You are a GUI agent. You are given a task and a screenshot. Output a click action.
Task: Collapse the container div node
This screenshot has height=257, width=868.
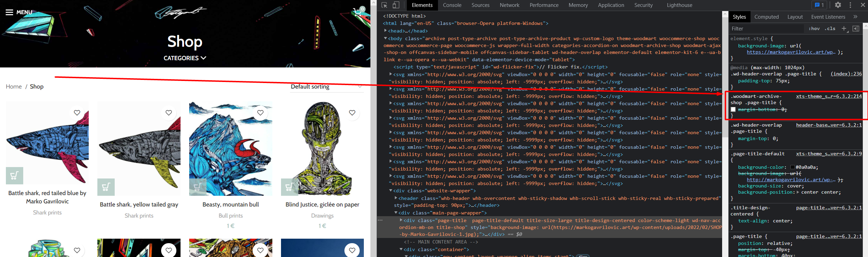tap(401, 249)
